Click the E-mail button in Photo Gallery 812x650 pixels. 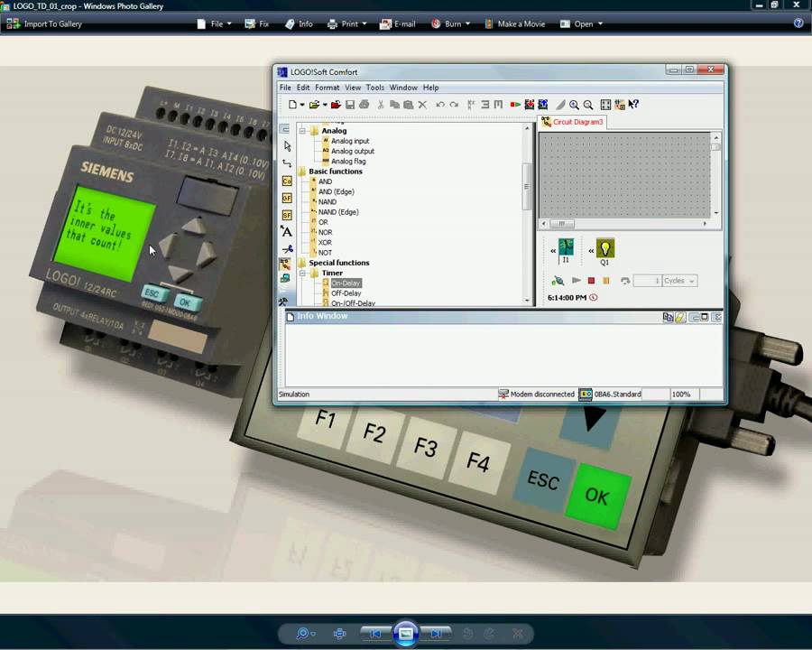[x=398, y=23]
